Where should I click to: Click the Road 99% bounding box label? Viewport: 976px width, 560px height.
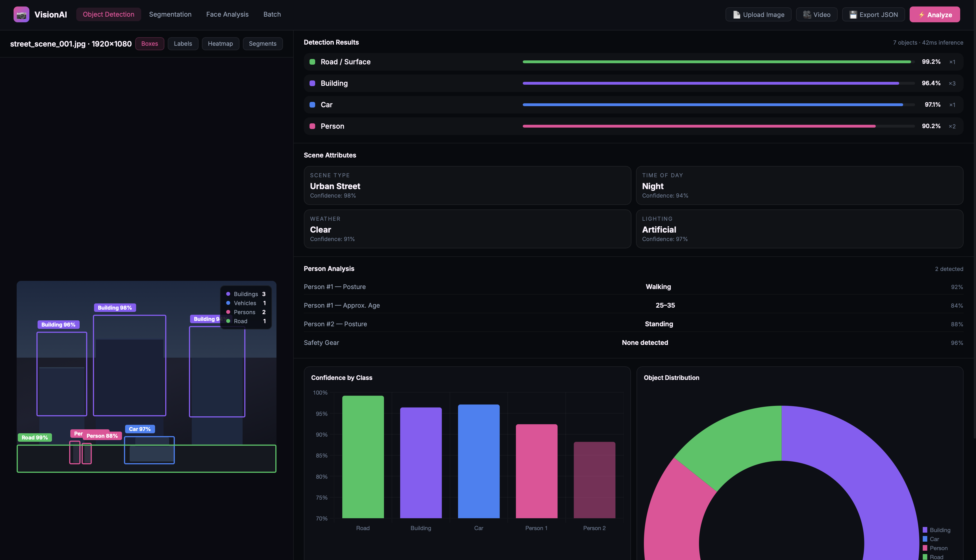tap(35, 438)
